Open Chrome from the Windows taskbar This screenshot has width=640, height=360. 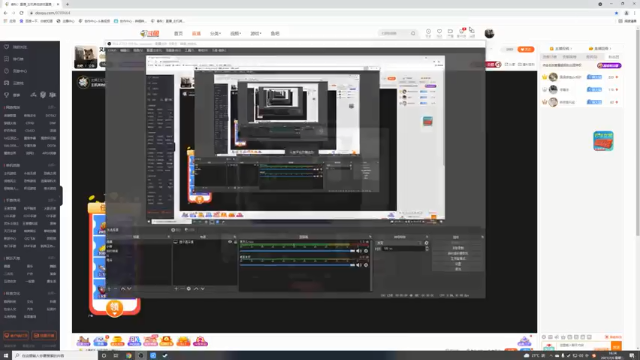[129, 356]
